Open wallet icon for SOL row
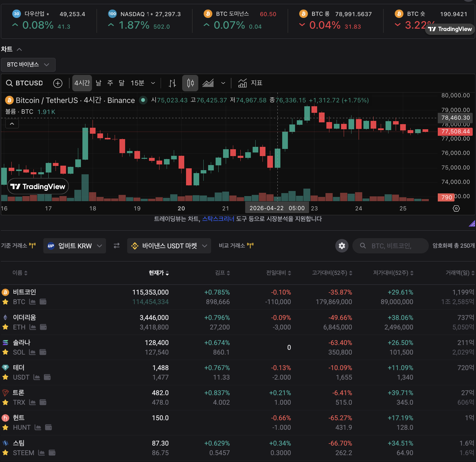476x462 pixels. [43, 352]
